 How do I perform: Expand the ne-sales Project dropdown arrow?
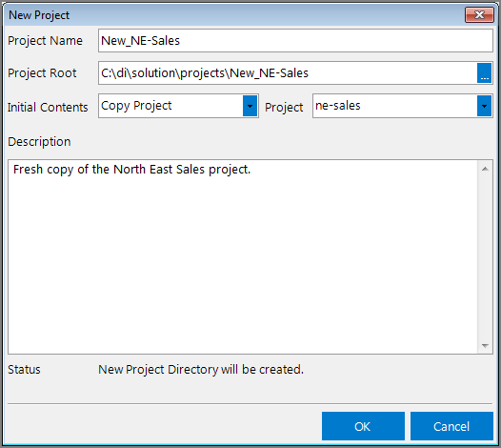coord(485,106)
